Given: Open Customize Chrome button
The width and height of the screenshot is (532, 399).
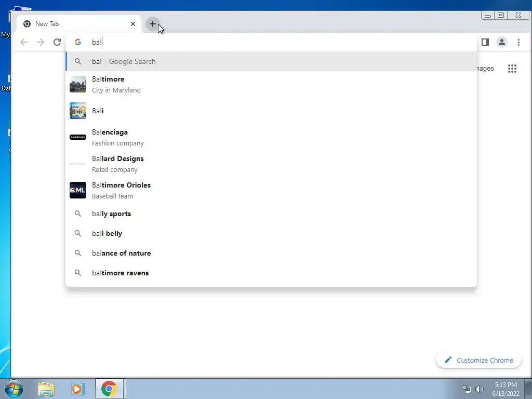Looking at the screenshot, I should [478, 360].
